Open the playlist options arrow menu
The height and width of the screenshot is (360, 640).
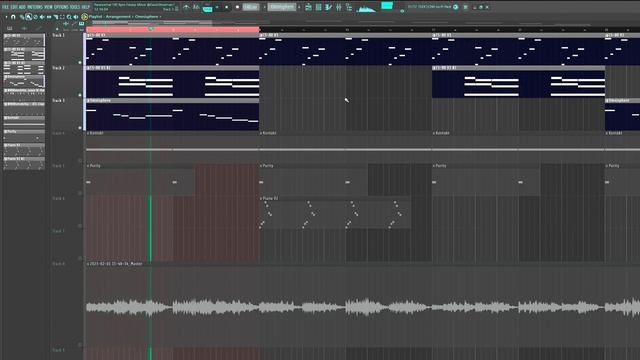(6, 17)
